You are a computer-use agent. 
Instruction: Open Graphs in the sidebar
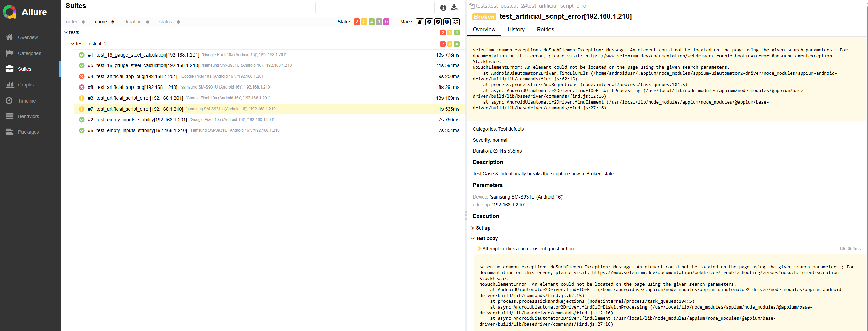[26, 85]
